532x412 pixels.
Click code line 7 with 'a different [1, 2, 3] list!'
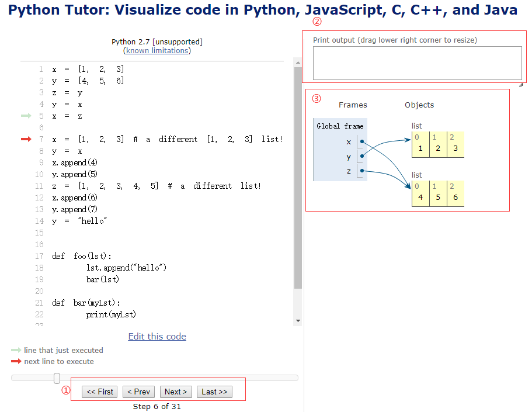[168, 139]
